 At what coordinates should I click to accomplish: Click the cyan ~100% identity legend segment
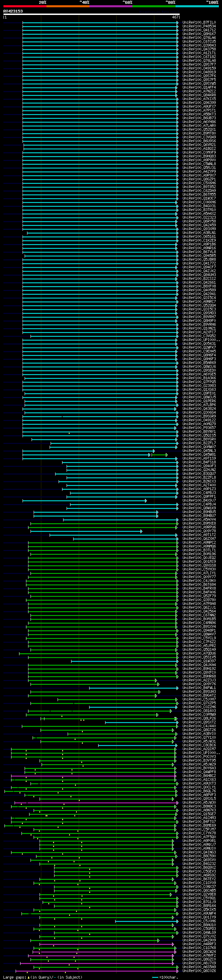tap(197, 6)
